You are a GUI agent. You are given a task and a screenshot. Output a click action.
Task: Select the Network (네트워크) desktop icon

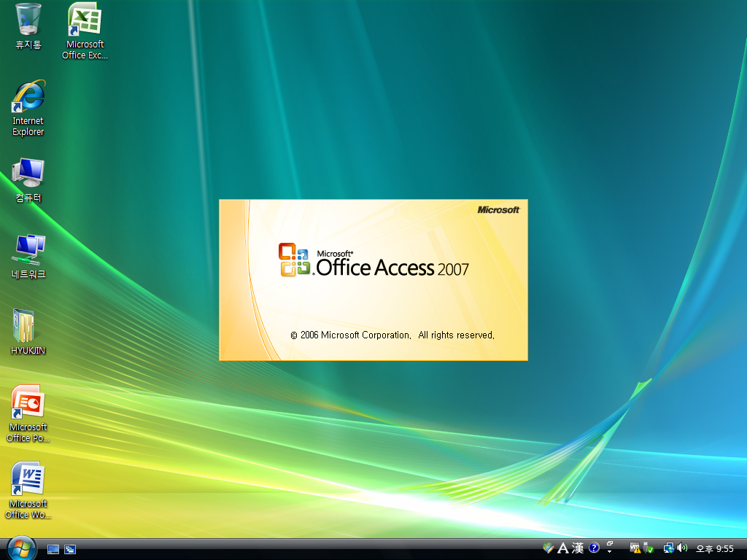(28, 256)
